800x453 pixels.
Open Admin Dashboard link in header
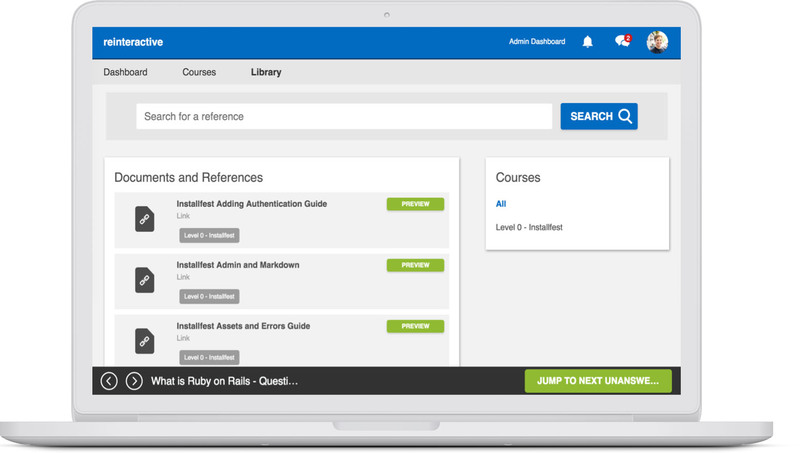click(537, 42)
